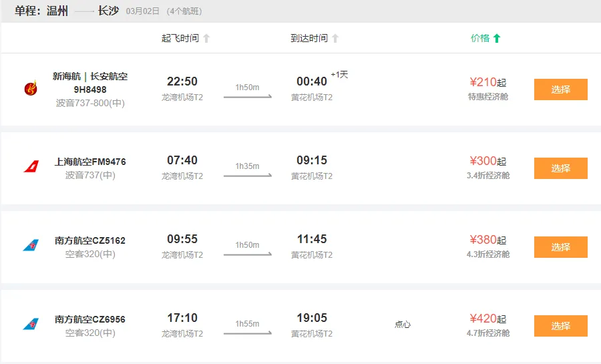Click the China Southern logo for CZ6956
The image size is (601, 364).
pos(31,325)
